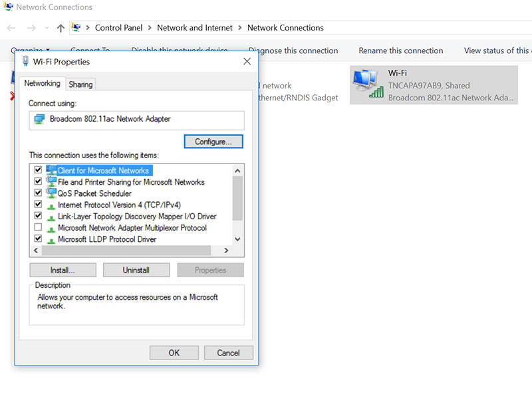Select the Networking tab
The height and width of the screenshot is (406, 532).
[41, 84]
